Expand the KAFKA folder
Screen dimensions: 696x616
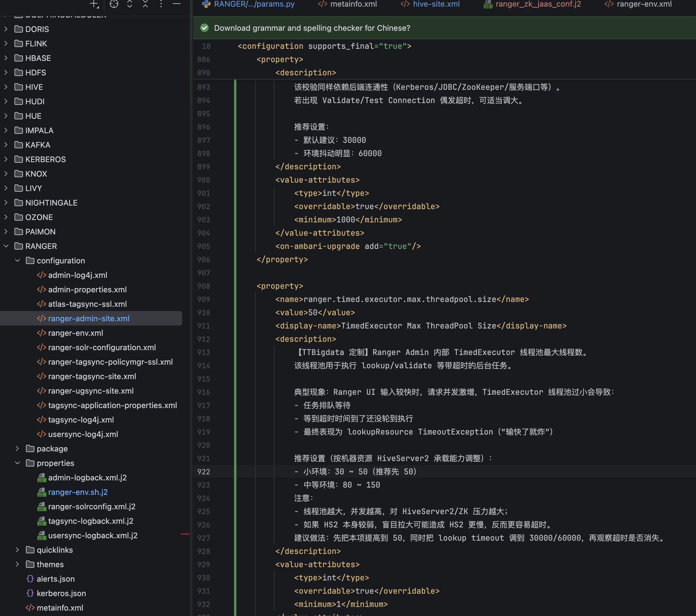[6, 145]
